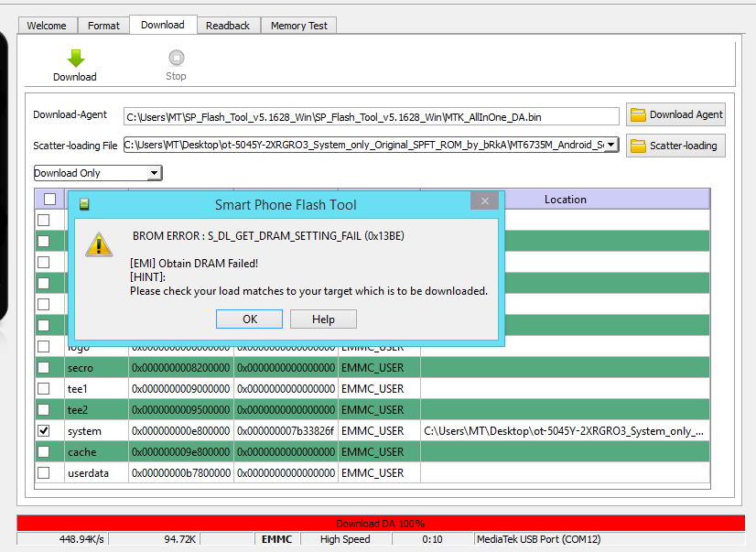
Task: Click the Scatter-loading button label
Action: point(683,146)
